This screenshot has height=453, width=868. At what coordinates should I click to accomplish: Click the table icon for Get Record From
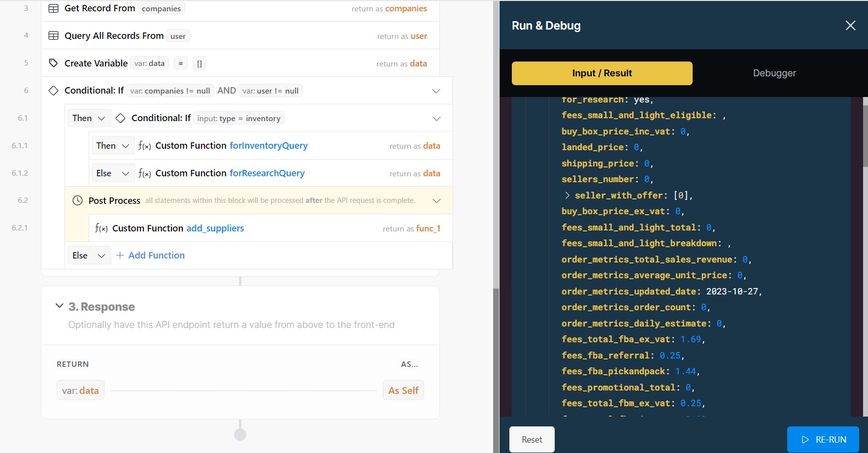click(54, 8)
